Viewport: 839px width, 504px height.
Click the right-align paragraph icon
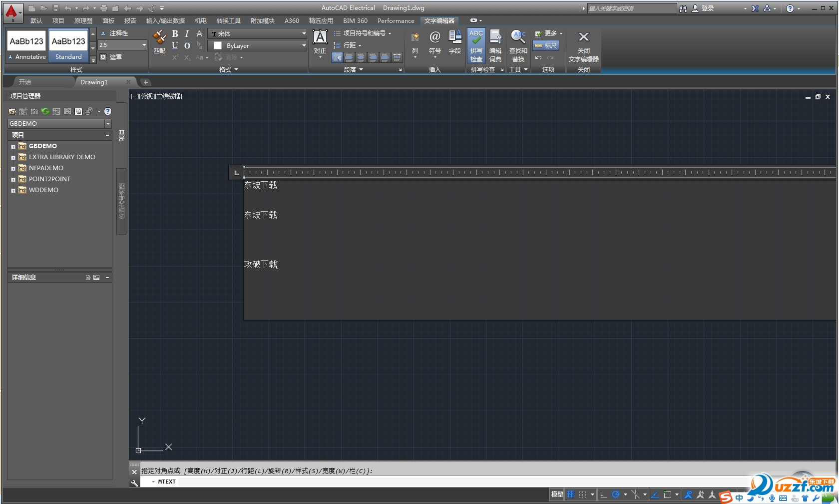(x=373, y=57)
